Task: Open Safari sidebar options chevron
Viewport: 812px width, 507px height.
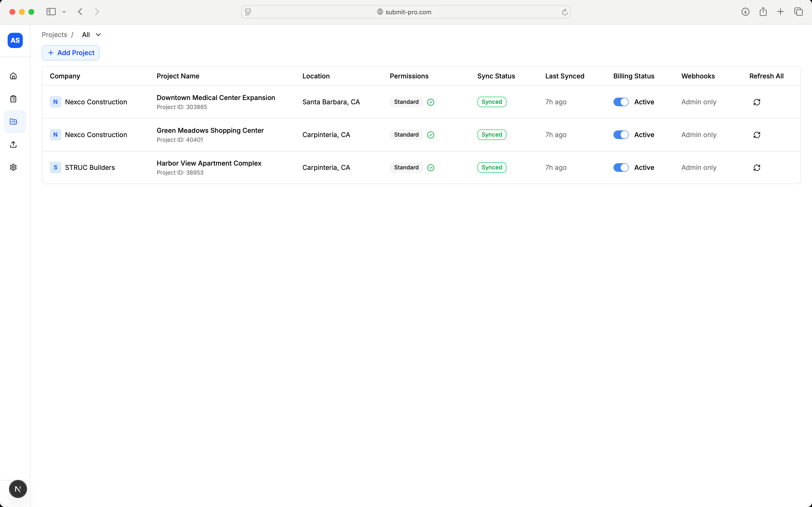Action: click(64, 12)
